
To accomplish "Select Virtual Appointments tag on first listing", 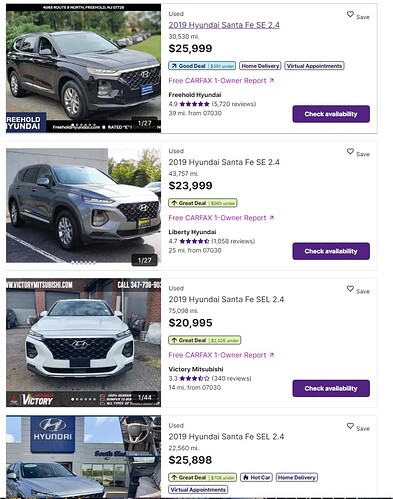I will click(x=314, y=66).
